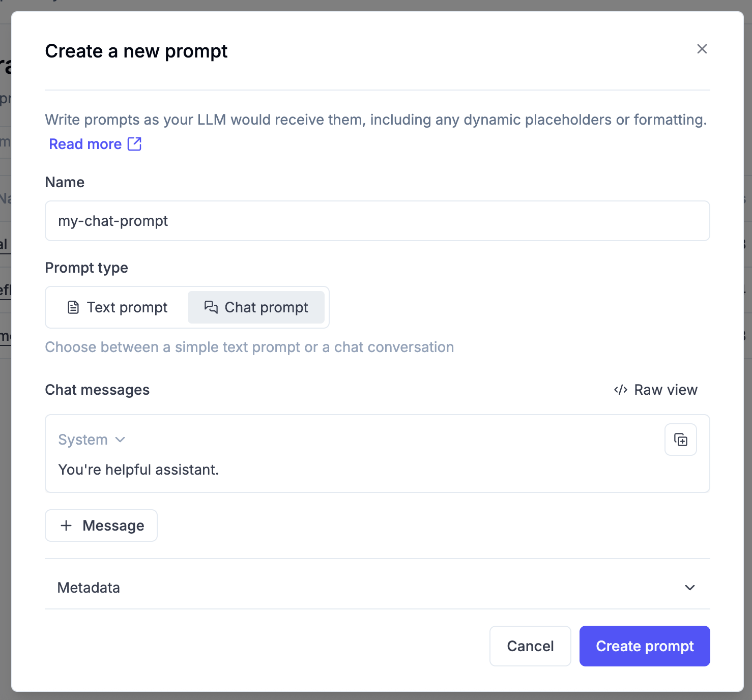Screen dimensions: 752x700
Task: Toggle Raw view for chat messages
Action: 655,390
